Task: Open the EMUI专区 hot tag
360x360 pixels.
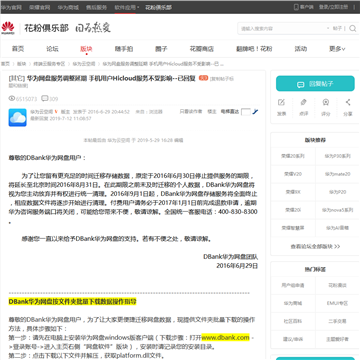Action: point(338,304)
